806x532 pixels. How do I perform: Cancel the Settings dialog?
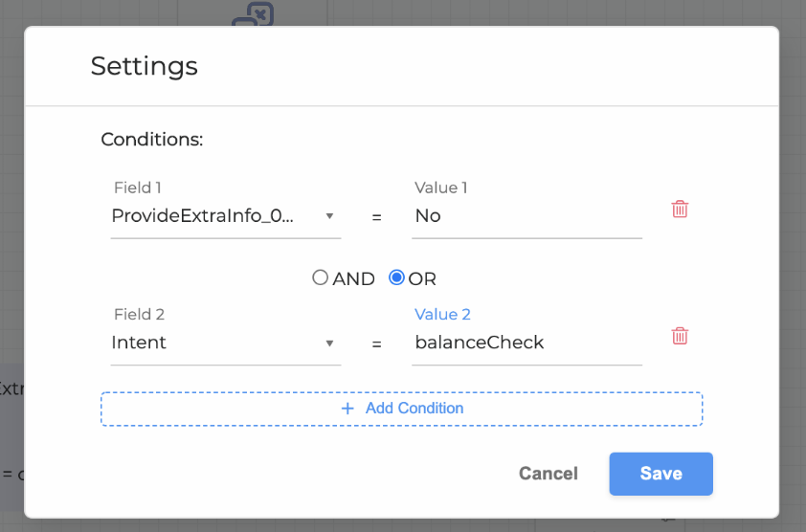click(549, 474)
